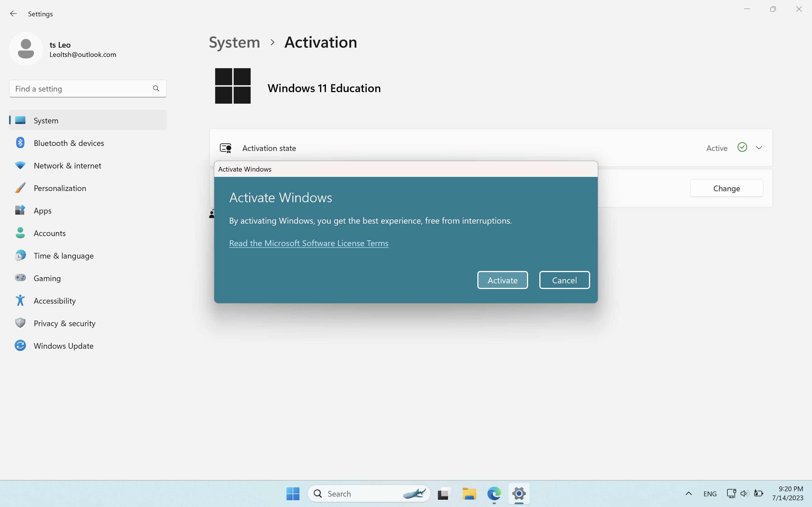
Task: Show hidden tray icons chevron
Action: (x=689, y=493)
